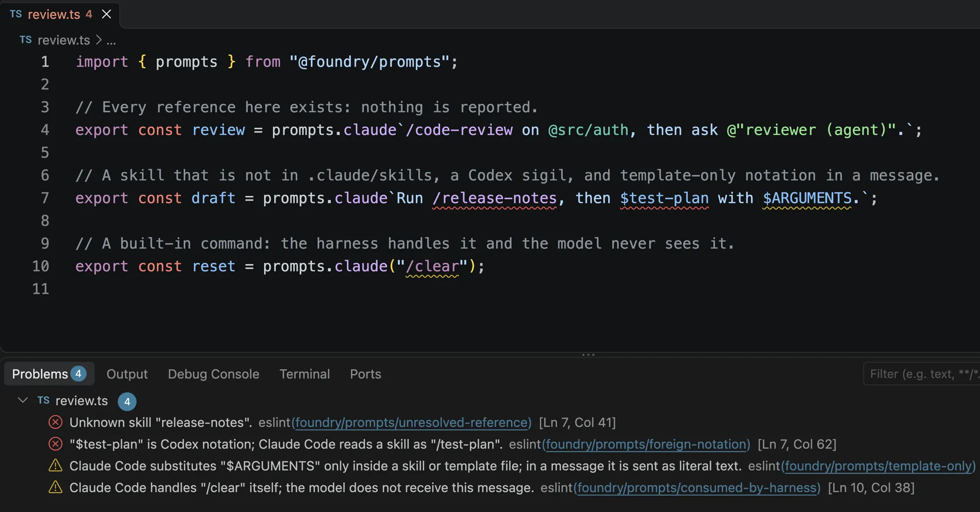This screenshot has width=980, height=512.
Task: Click error icon for $test-plan Codex notation
Action: [x=55, y=444]
